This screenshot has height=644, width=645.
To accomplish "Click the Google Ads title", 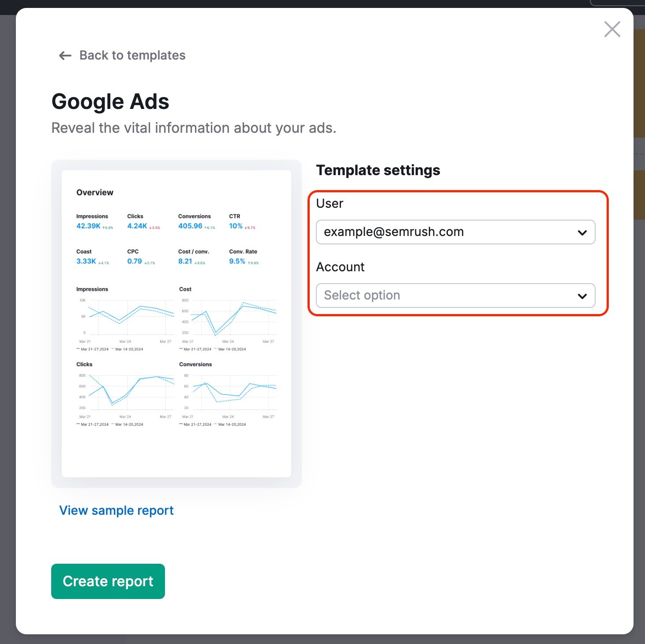I will point(110,101).
